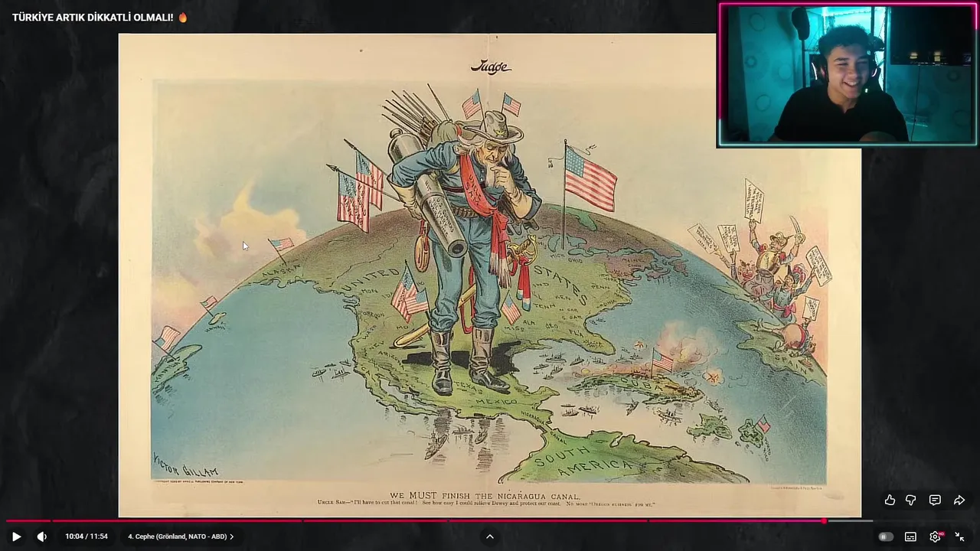Play the paused video
This screenshot has height=551, width=980.
(x=16, y=536)
